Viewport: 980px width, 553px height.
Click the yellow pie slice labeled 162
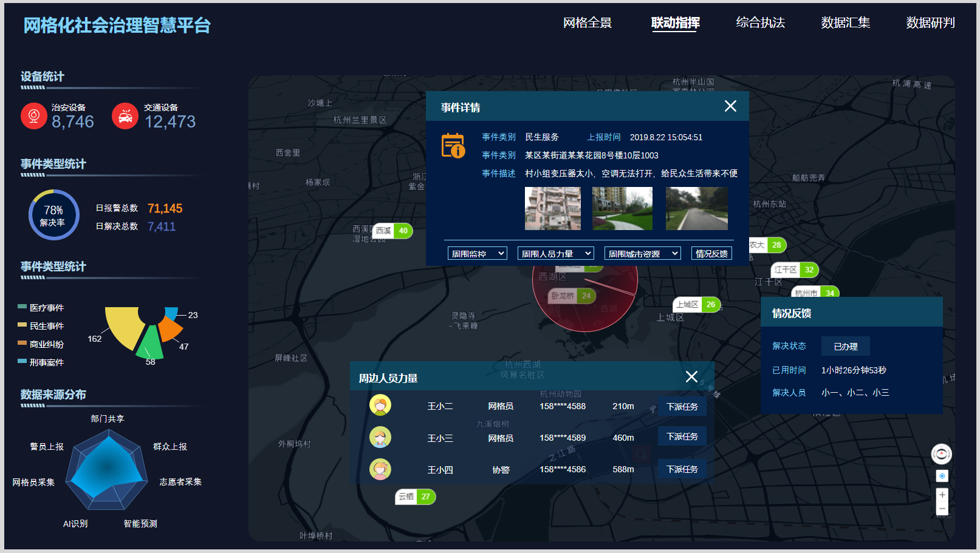pyautogui.click(x=125, y=326)
